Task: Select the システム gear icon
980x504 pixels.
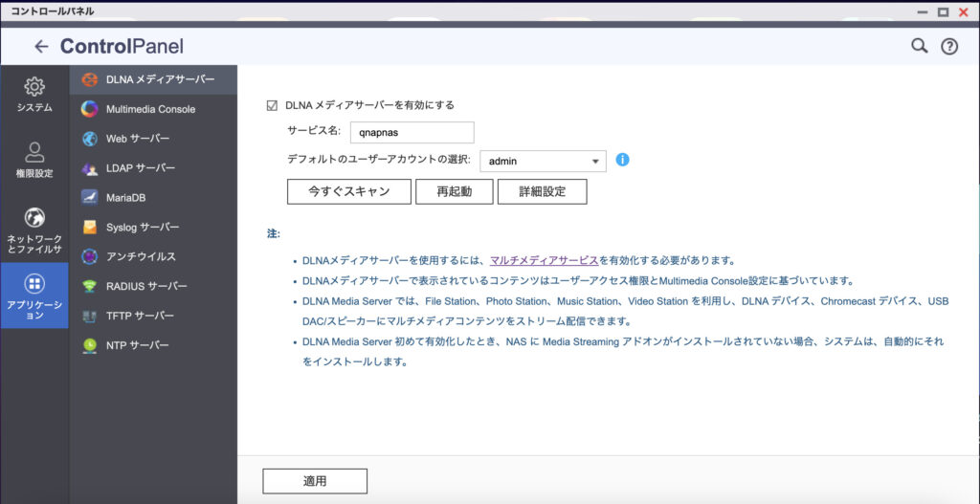Action: [x=34, y=87]
